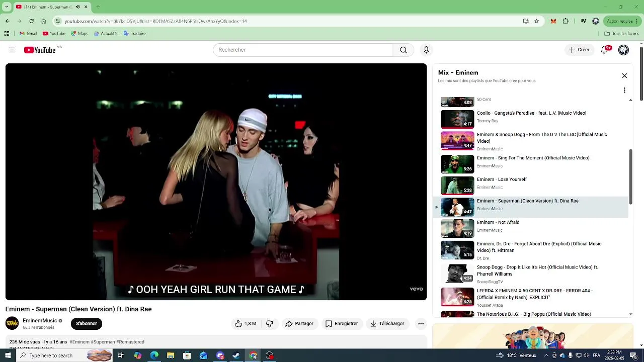
Task: Open the EminemMusic channel avatar
Action: (12, 323)
